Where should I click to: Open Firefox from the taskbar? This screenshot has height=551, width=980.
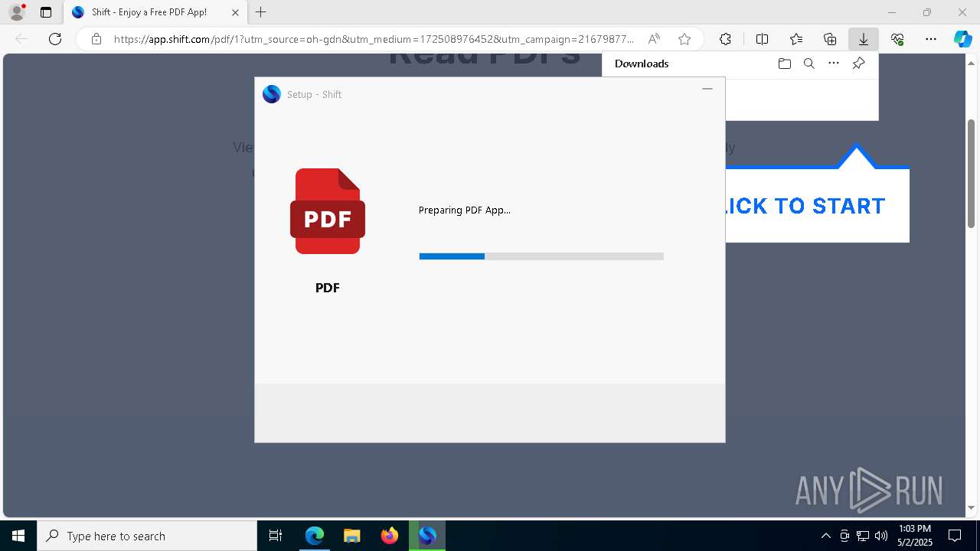pos(390,536)
